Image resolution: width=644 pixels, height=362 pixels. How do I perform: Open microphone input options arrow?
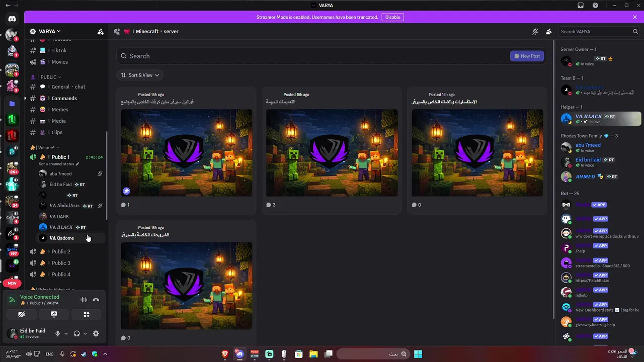[66, 333]
